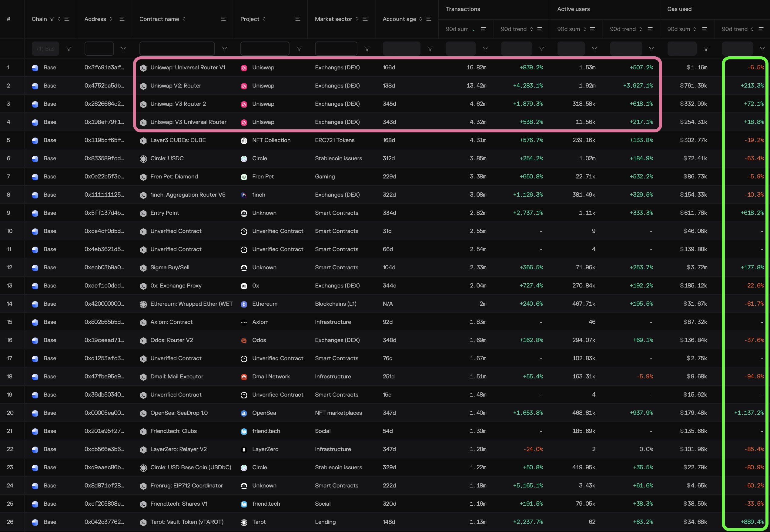Open Transactions 90d sum column menu icon
Screen dimensions: 770x532
(x=483, y=29)
